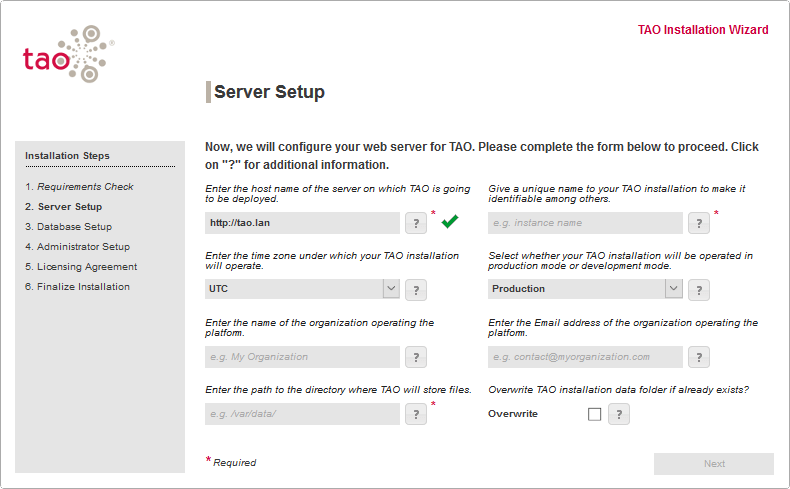Open help for the instance name field
This screenshot has height=489, width=790.
[698, 222]
